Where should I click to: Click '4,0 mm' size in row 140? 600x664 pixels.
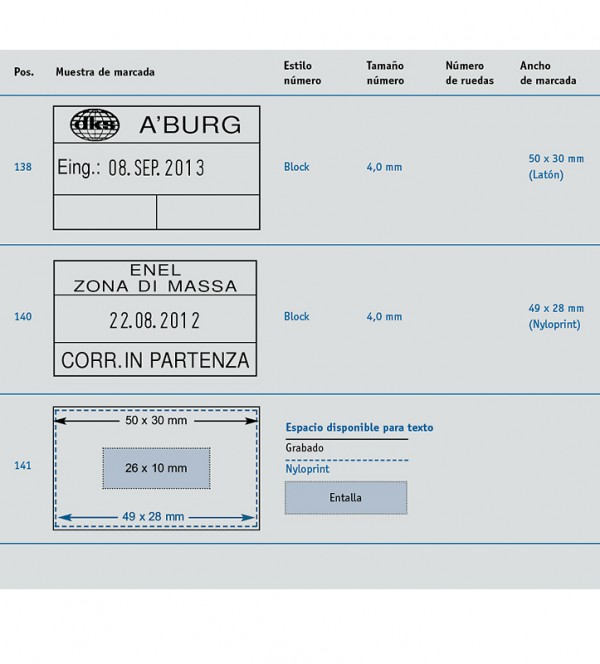click(384, 316)
